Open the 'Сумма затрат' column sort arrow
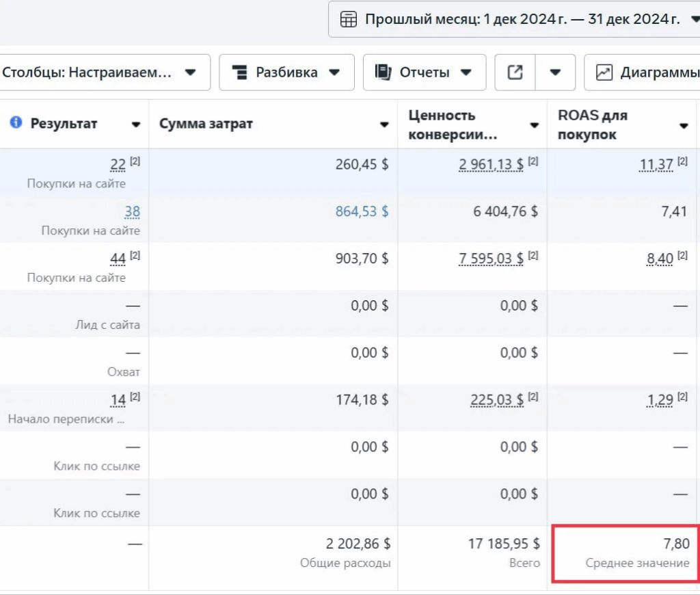Image resolution: width=700 pixels, height=595 pixels. [x=384, y=124]
